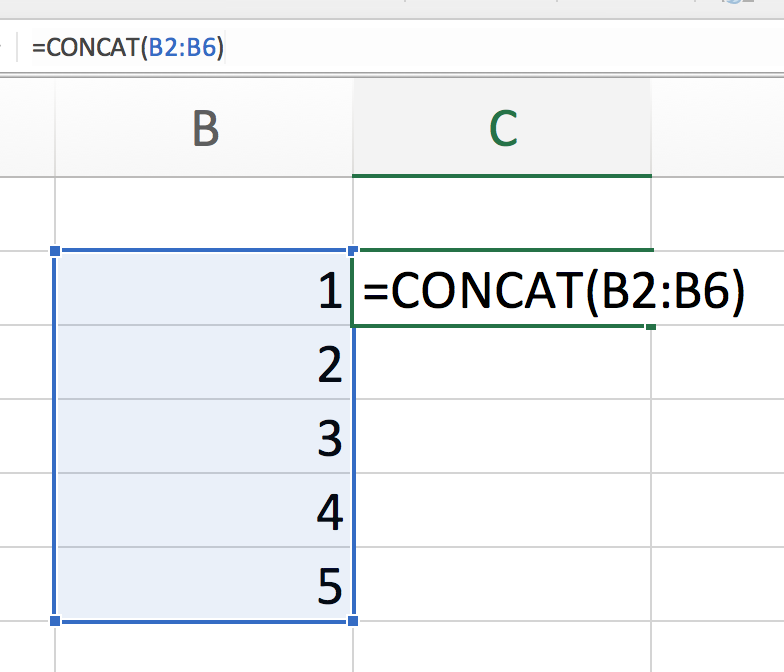
Task: Select empty column B cell above value 1
Action: point(204,214)
